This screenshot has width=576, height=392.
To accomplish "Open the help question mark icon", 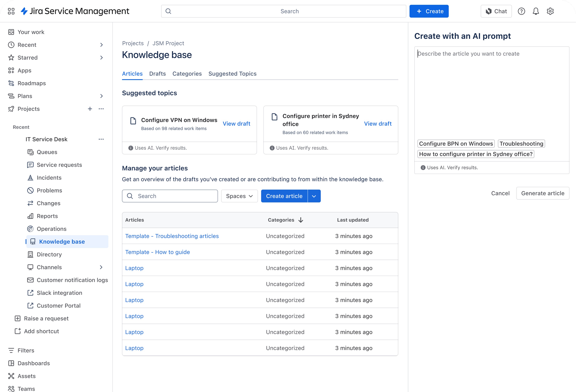I will (x=521, y=11).
